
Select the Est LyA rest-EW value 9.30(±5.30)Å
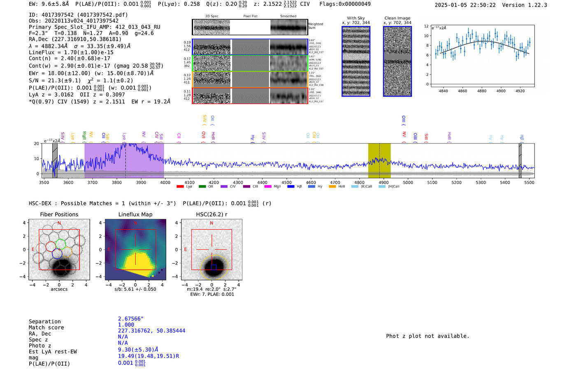pos(138,350)
